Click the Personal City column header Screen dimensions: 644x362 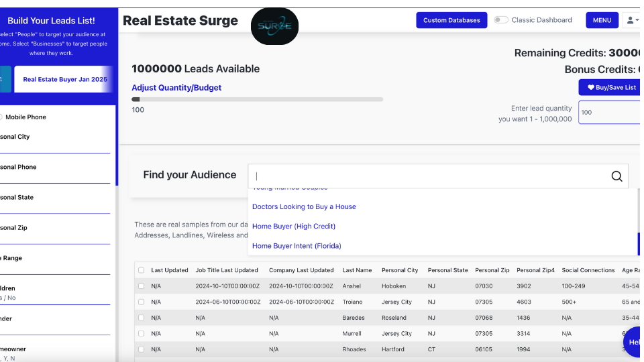pyautogui.click(x=400, y=270)
